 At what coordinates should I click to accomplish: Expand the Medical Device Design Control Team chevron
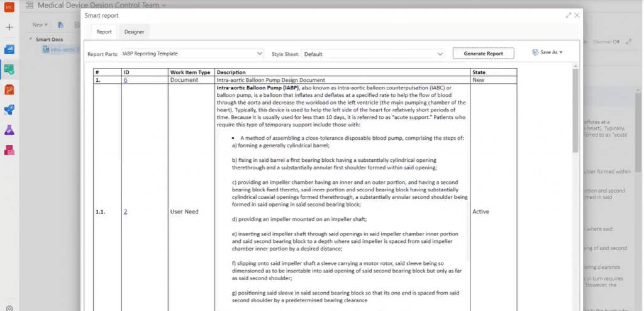tap(164, 5)
